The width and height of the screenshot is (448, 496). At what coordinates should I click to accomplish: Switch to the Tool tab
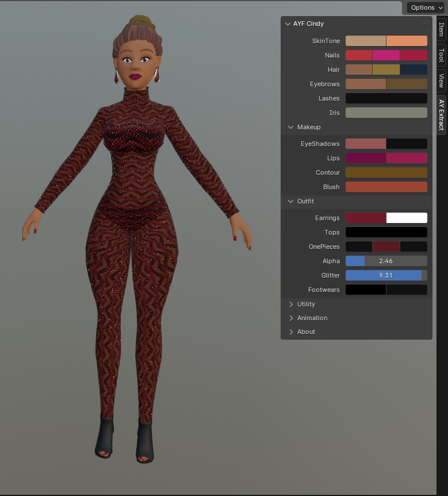[x=441, y=55]
